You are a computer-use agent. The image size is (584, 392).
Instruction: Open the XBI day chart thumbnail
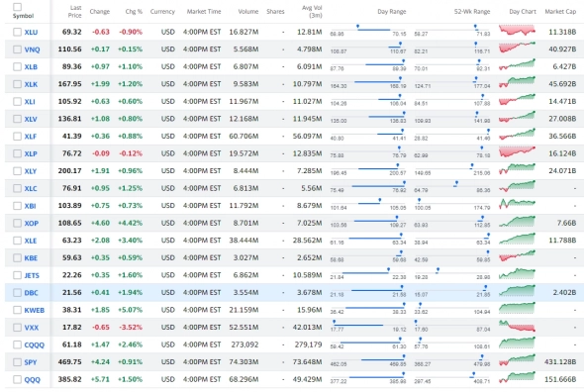pyautogui.click(x=518, y=204)
